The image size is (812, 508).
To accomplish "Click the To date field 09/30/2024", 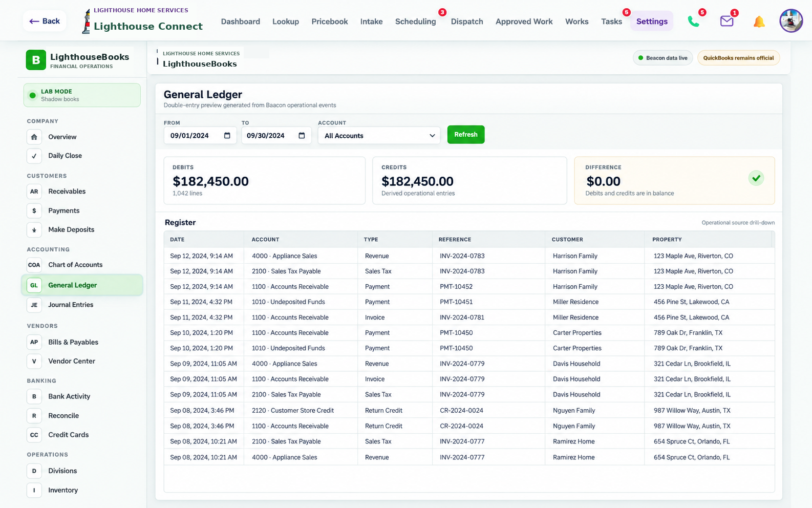I will (276, 136).
